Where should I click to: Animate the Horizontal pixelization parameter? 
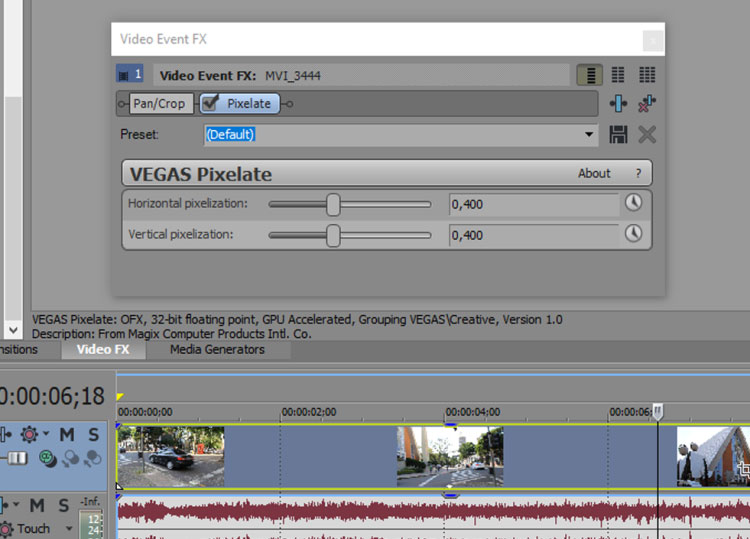pyautogui.click(x=633, y=203)
